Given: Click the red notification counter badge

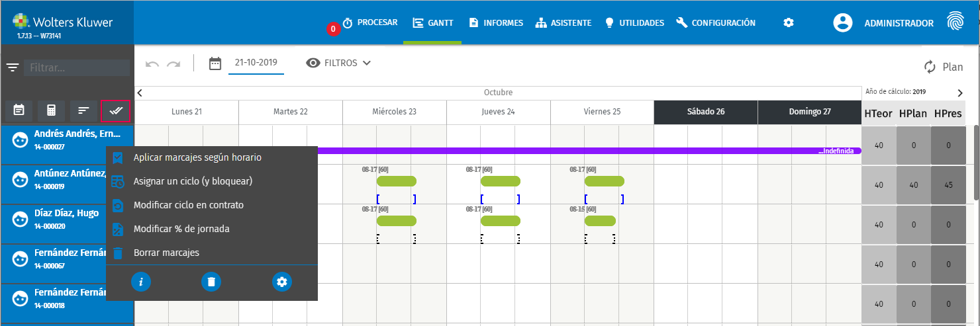Looking at the screenshot, I should pyautogui.click(x=332, y=29).
